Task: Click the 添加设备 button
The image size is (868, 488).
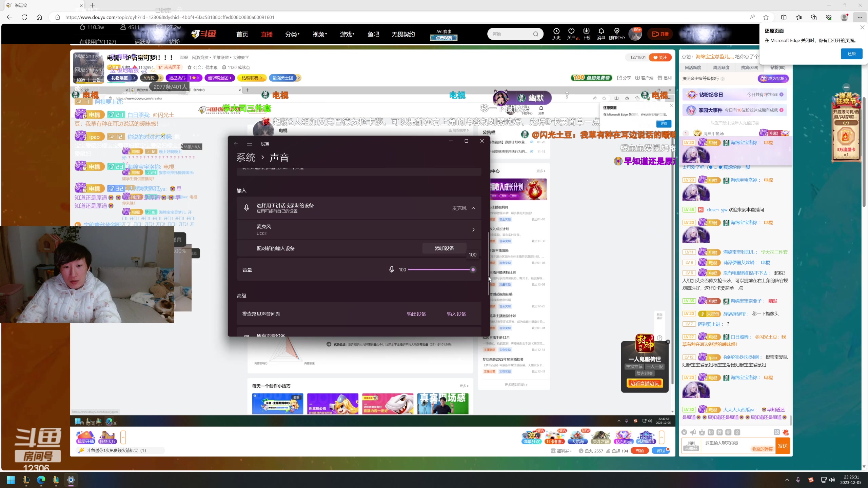Action: (x=444, y=248)
